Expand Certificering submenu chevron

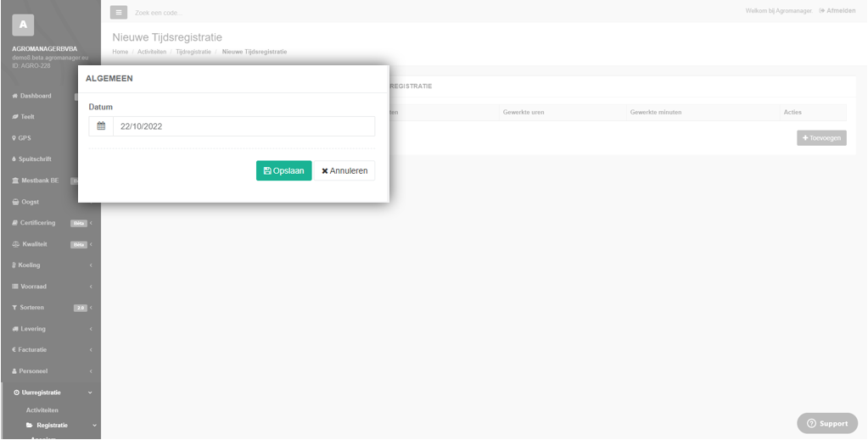tap(91, 223)
